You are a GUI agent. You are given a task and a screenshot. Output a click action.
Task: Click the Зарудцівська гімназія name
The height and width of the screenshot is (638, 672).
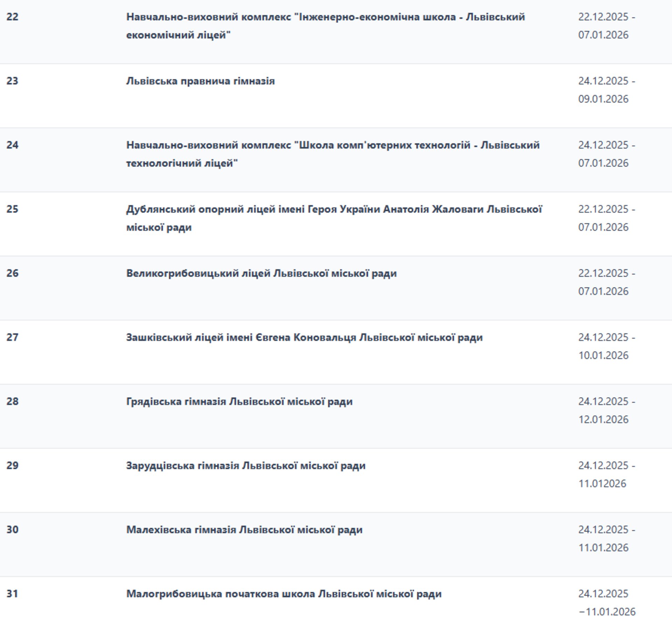point(246,465)
